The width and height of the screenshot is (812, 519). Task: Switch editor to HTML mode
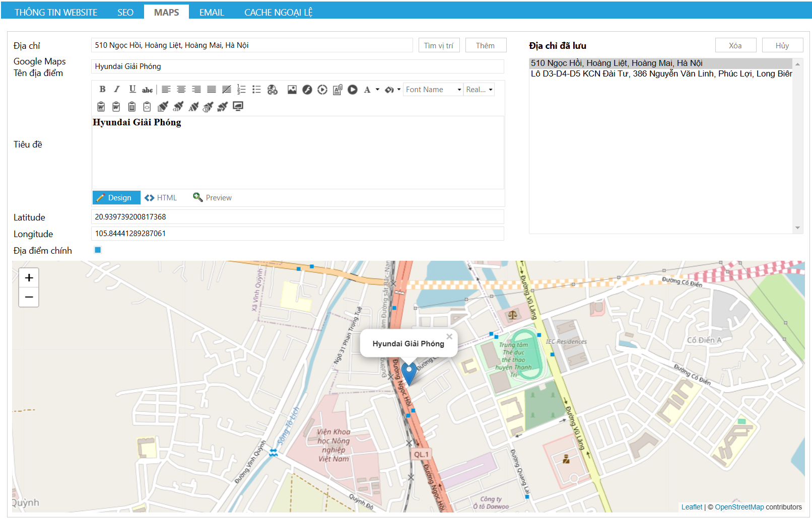pyautogui.click(x=161, y=198)
